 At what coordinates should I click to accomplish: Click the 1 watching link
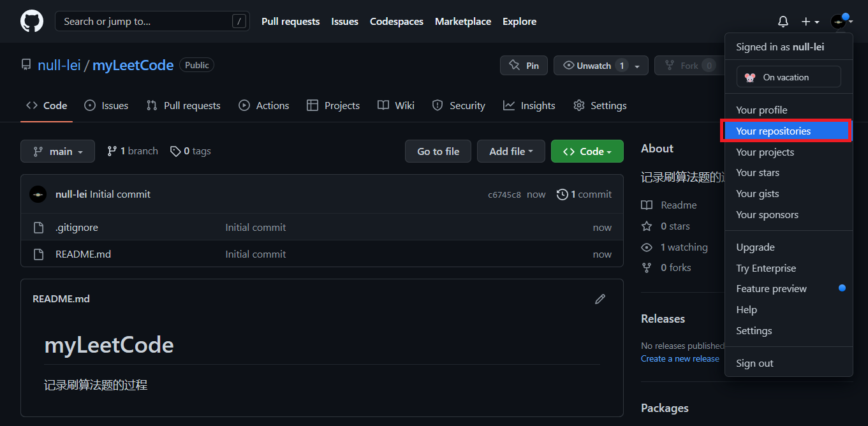[x=675, y=247]
